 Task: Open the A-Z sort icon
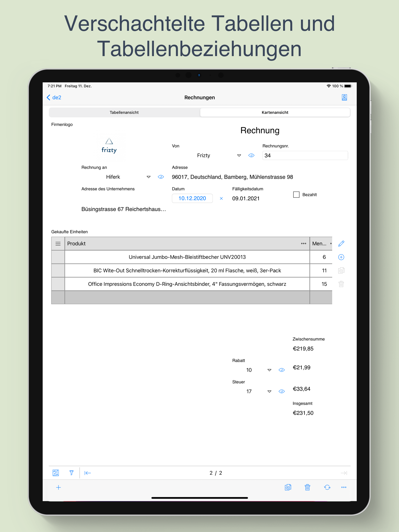click(x=56, y=473)
